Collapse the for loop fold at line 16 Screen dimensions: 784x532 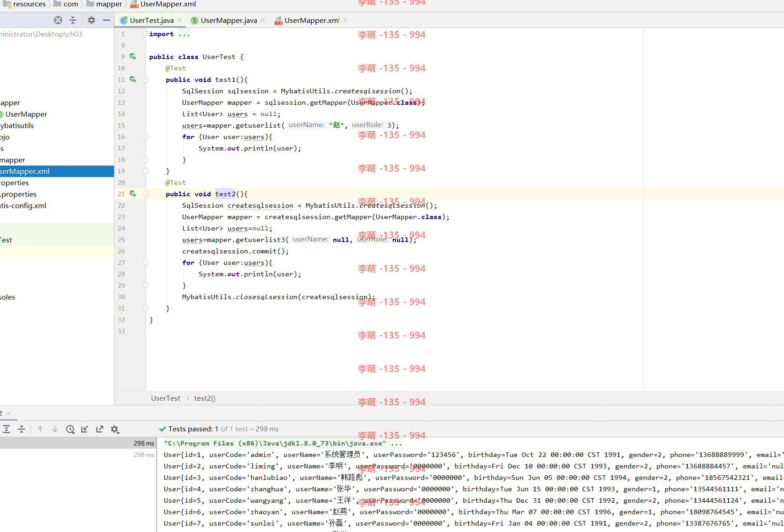coord(146,137)
